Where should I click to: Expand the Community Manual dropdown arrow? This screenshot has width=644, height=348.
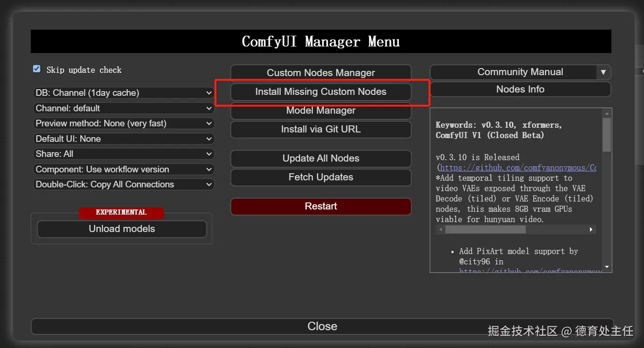coord(603,72)
